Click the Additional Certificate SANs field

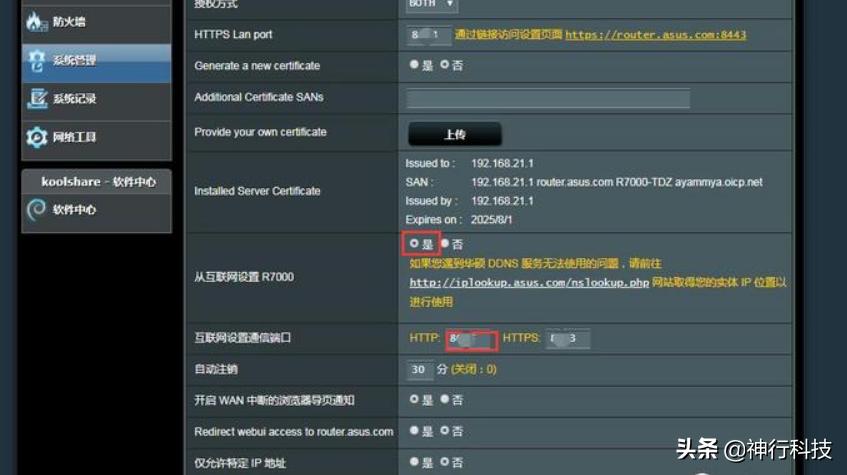click(x=548, y=98)
